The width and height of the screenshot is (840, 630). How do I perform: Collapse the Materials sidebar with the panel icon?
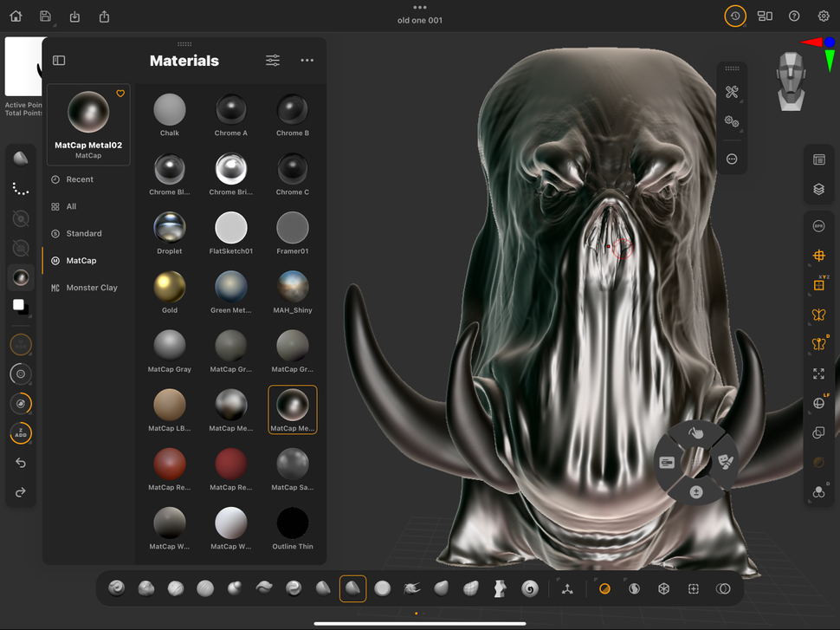click(59, 60)
